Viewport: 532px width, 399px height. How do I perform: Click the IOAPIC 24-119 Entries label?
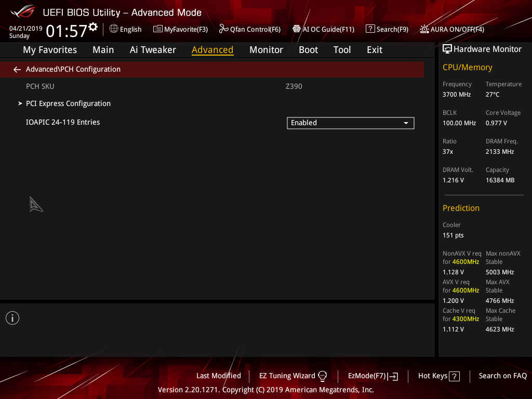(x=63, y=122)
